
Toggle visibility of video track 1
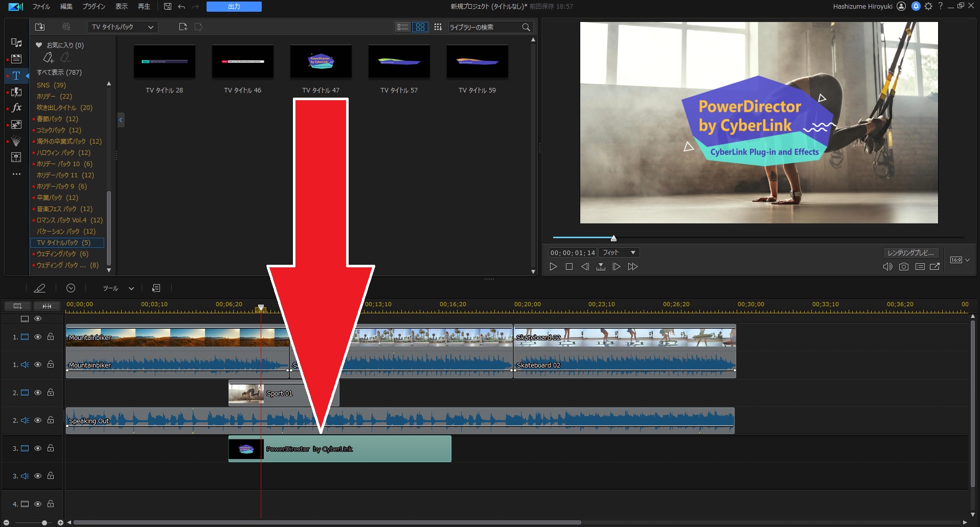38,337
